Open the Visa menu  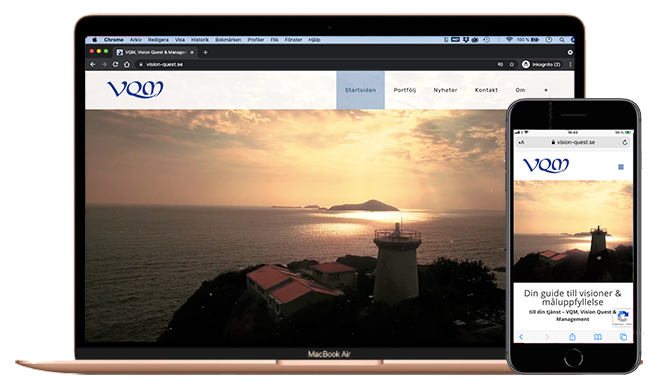[x=180, y=40]
